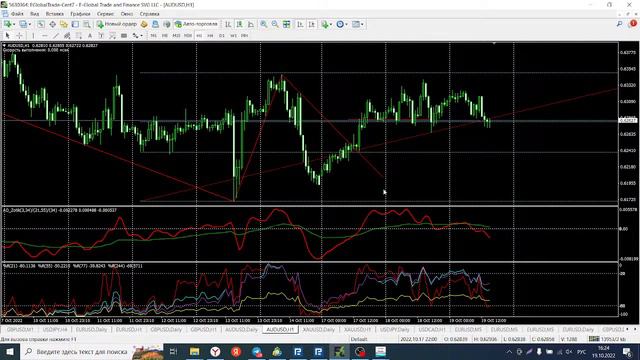The image size is (640, 360).
Task: Switch timeframe to D1
Action: tap(222, 36)
